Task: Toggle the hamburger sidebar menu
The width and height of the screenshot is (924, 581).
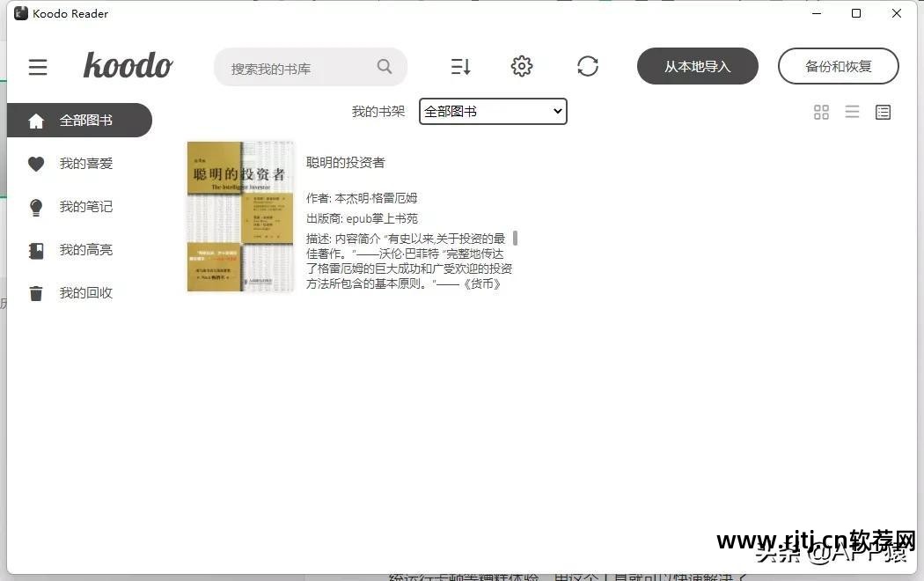Action: 38,67
